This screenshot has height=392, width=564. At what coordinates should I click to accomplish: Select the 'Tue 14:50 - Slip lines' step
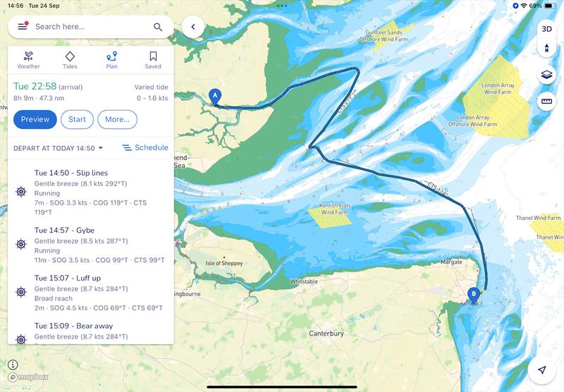[91, 192]
